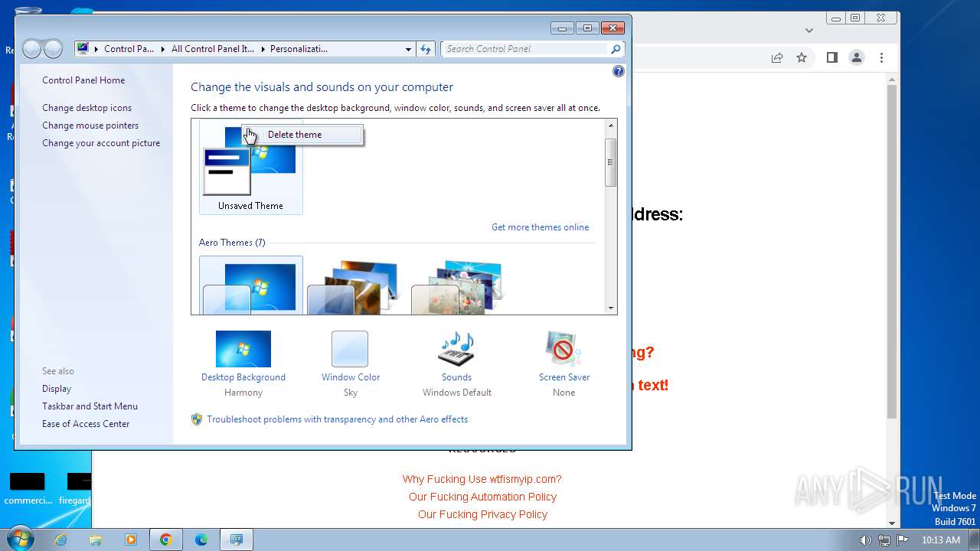Open Ease of Access Center link

(86, 424)
